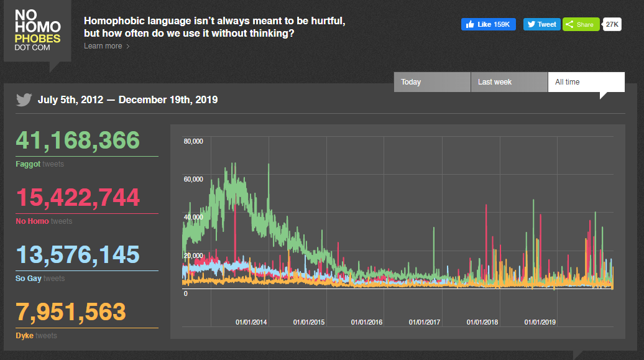Click the So Gay tweets label

(x=40, y=278)
